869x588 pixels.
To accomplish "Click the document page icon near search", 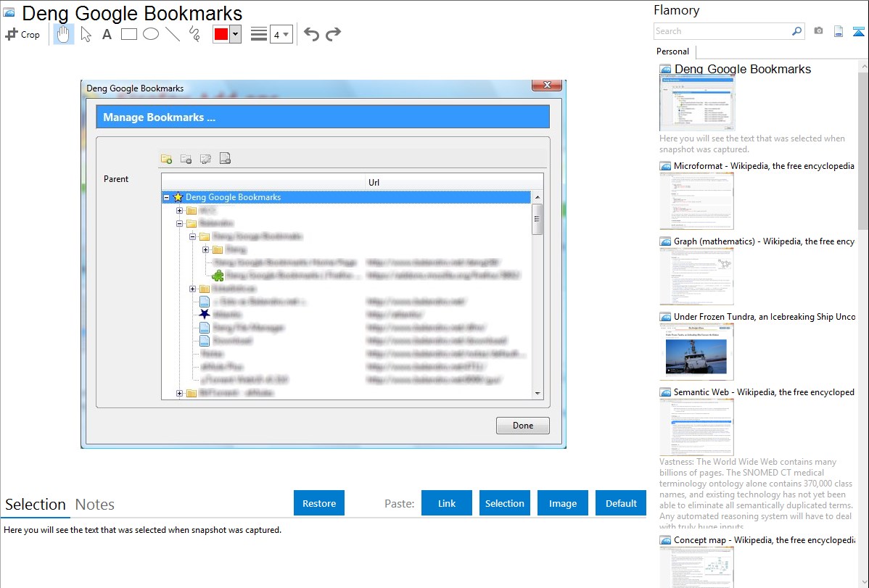I will [x=839, y=31].
